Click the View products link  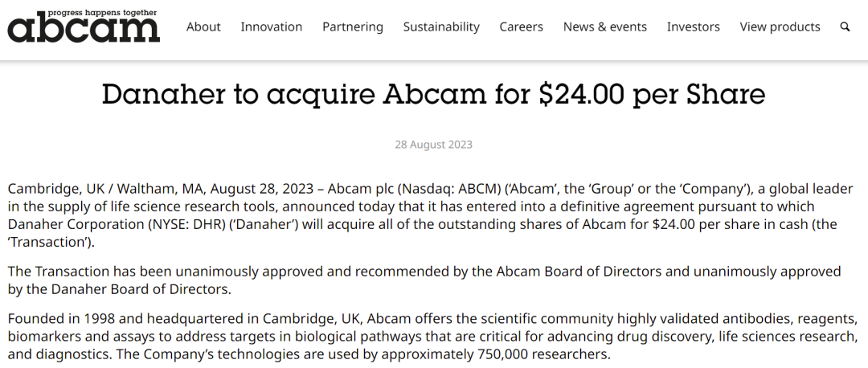coord(780,27)
